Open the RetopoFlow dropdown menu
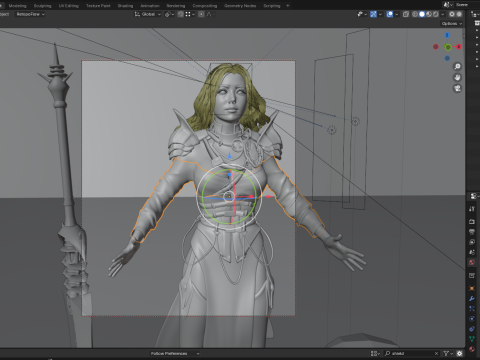The image size is (480, 360). [x=30, y=14]
